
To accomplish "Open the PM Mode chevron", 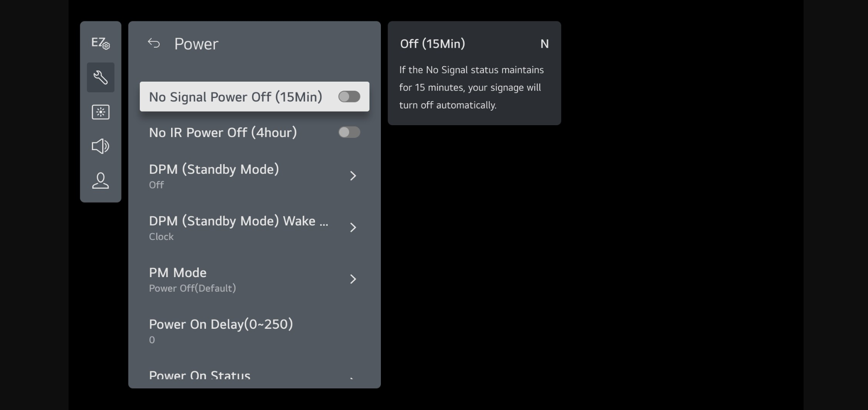I will click(x=353, y=279).
